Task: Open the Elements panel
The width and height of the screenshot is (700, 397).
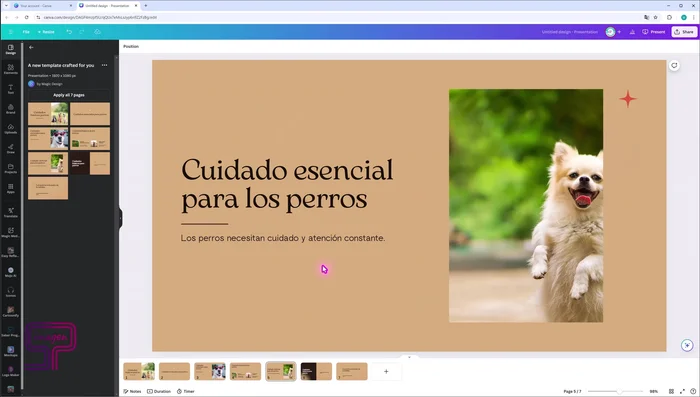Action: [11, 69]
